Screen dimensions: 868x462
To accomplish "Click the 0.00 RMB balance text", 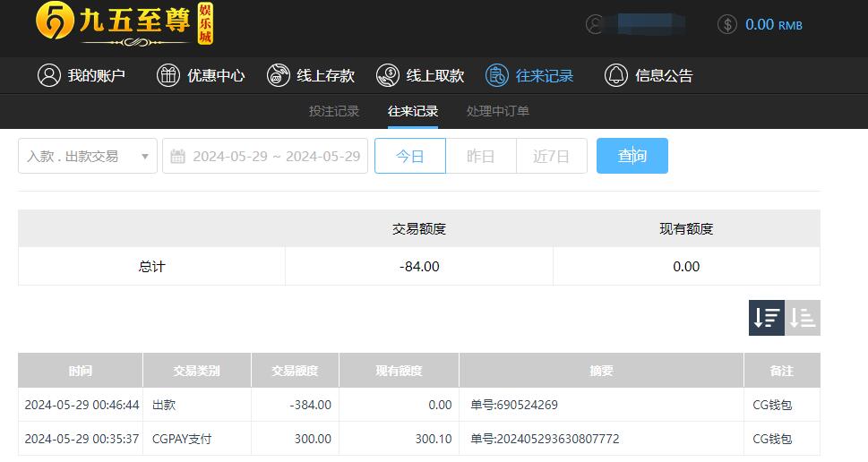I will click(x=773, y=24).
